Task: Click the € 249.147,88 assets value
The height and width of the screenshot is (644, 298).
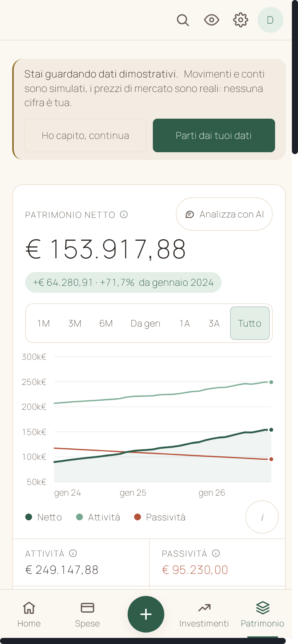Action: pos(62,570)
